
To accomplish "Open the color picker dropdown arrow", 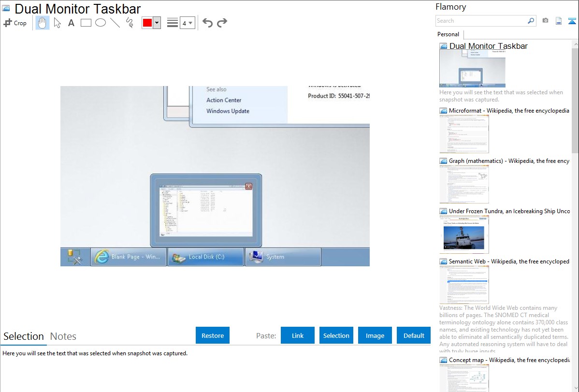I will [x=157, y=23].
